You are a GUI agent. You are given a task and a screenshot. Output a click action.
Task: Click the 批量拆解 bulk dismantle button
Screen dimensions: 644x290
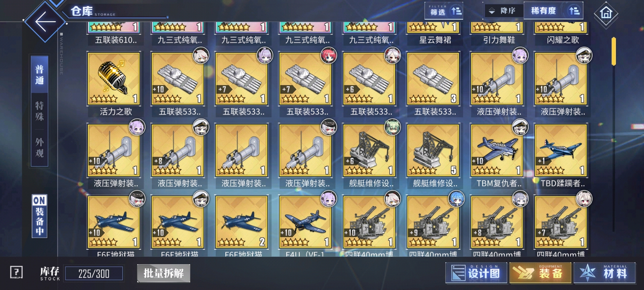pyautogui.click(x=164, y=273)
